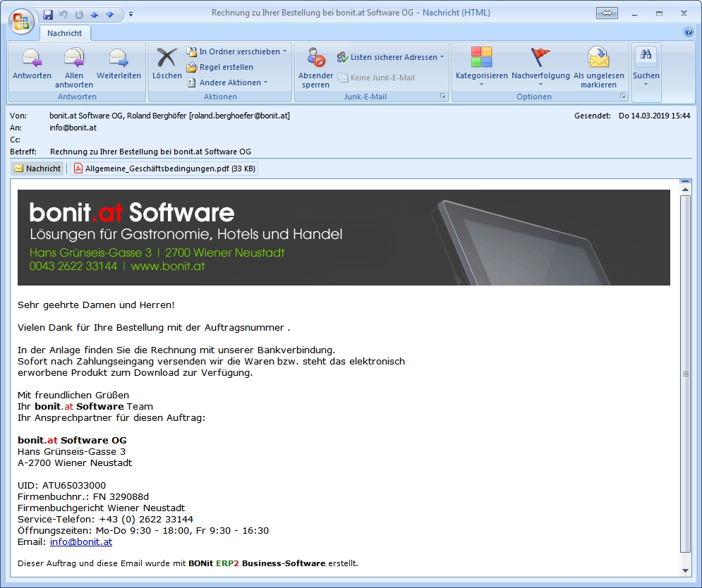Image resolution: width=702 pixels, height=588 pixels.
Task: Expand Andere Aktionen dropdown
Action: click(227, 82)
